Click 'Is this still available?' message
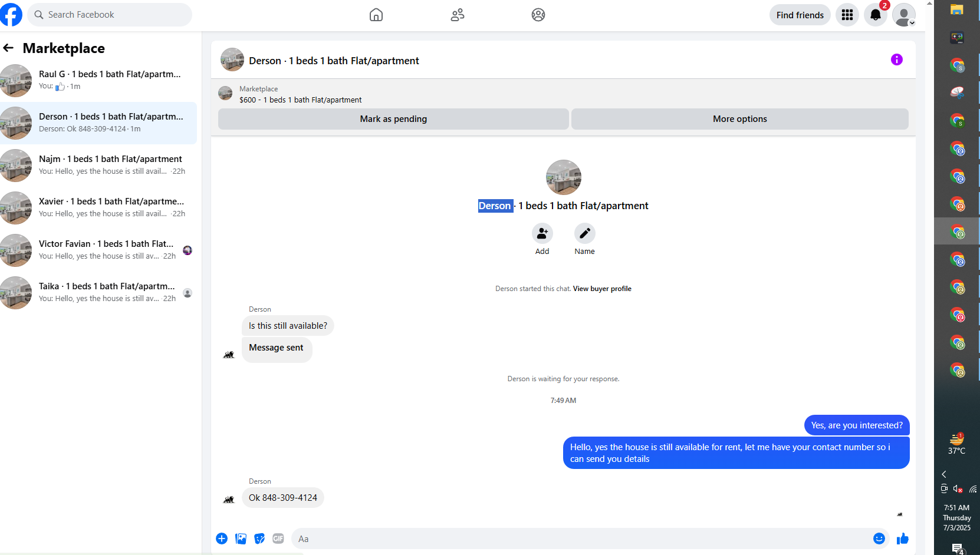This screenshot has width=980, height=555. coord(288,326)
